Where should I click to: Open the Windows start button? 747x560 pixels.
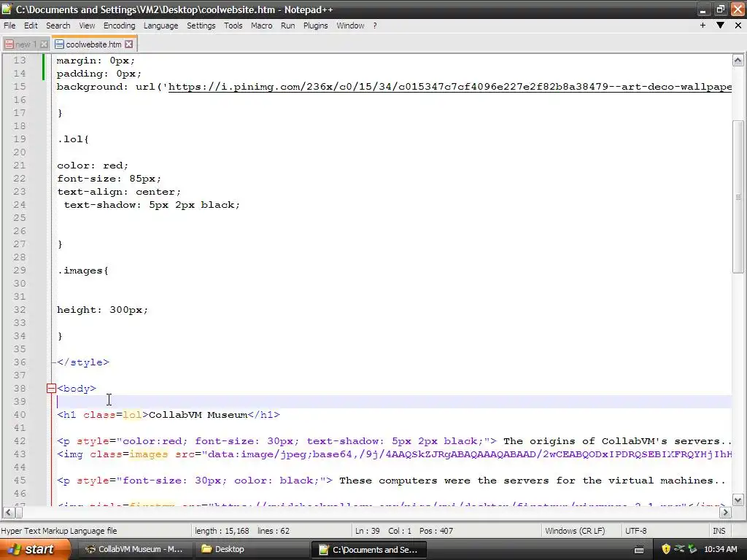coord(35,549)
